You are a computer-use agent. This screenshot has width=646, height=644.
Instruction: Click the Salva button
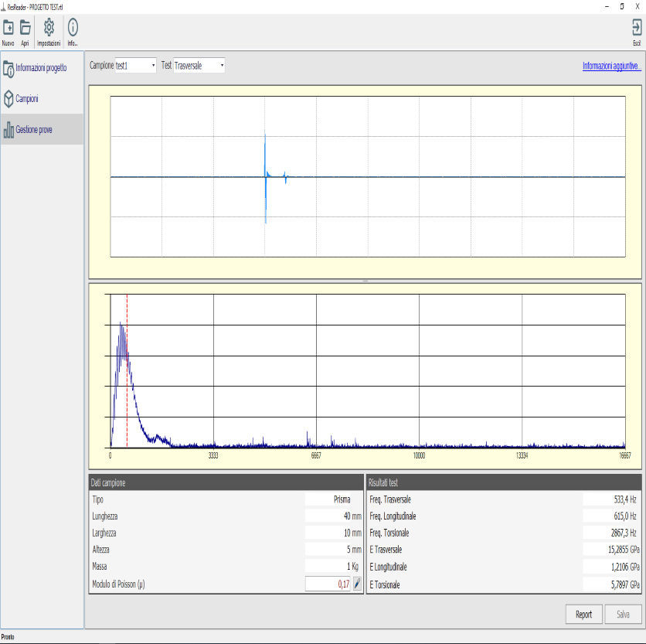pyautogui.click(x=622, y=614)
